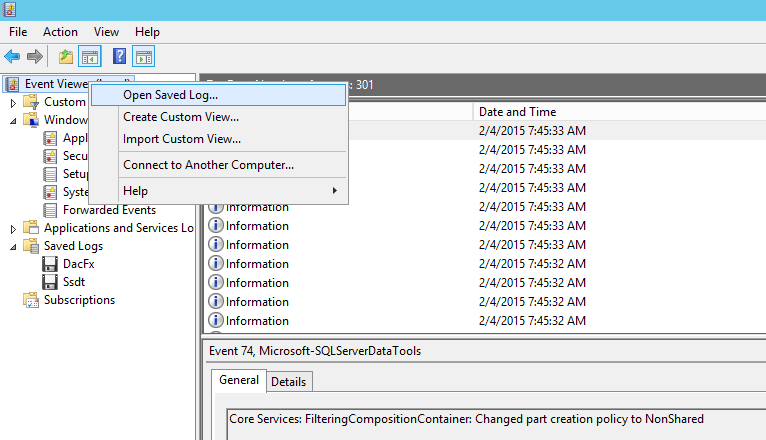Screen dimensions: 766x440
Task: Click the first 2/4/2015 7:45:33 AM cell
Action: pyautogui.click(x=532, y=131)
